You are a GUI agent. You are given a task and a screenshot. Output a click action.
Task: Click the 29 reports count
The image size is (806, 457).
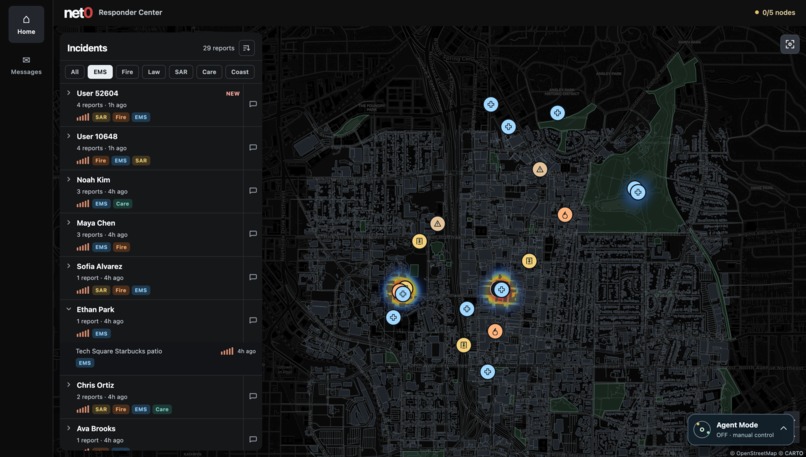[218, 48]
